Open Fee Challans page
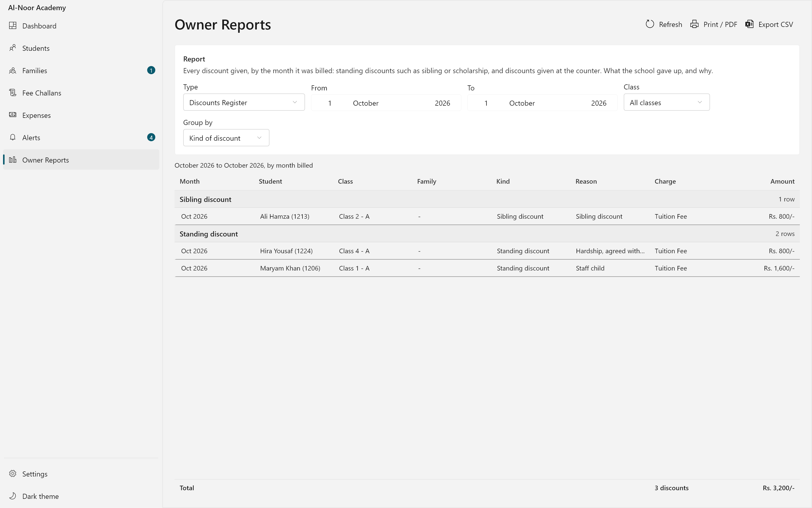The image size is (812, 508). click(81, 93)
